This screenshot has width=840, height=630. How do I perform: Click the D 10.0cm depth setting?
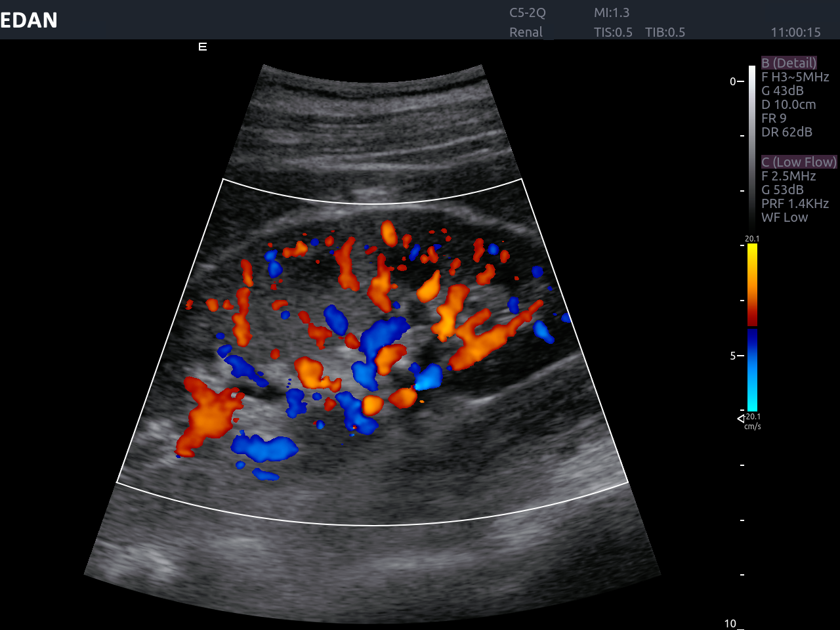(x=788, y=104)
